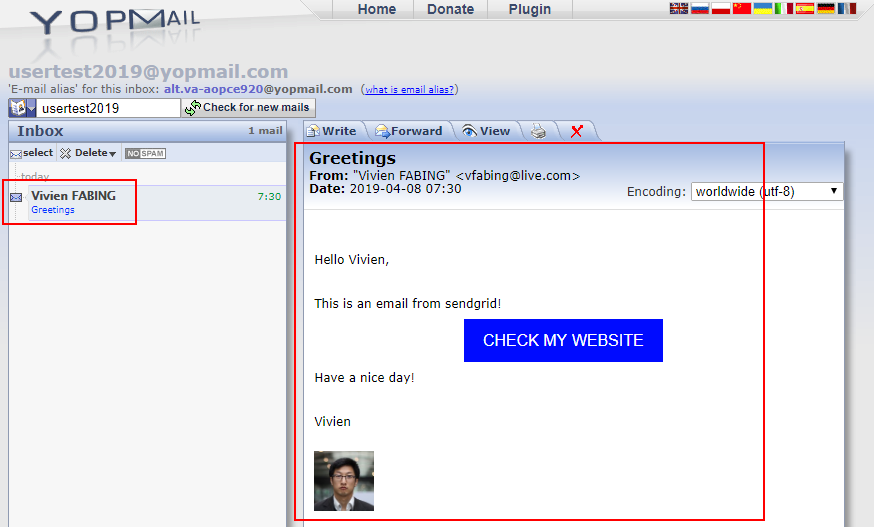Viewport: 874px width, 527px height.
Task: Click the 'Have a nice day!' line
Action: (365, 378)
